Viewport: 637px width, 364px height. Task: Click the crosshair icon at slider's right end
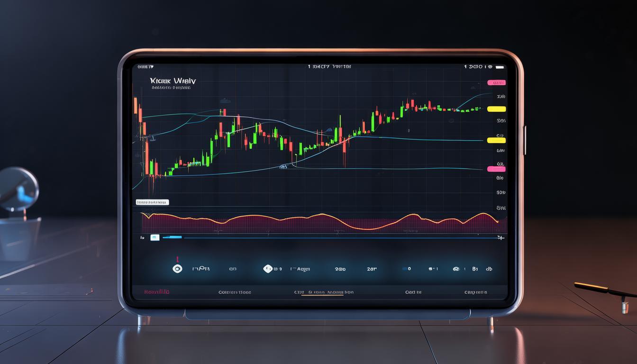tap(500, 237)
